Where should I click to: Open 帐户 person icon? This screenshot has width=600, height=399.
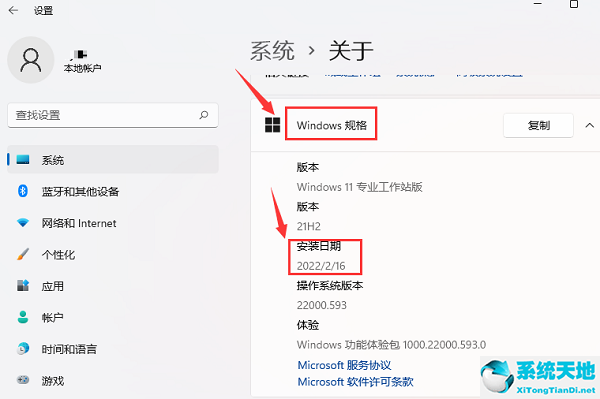[x=23, y=317]
